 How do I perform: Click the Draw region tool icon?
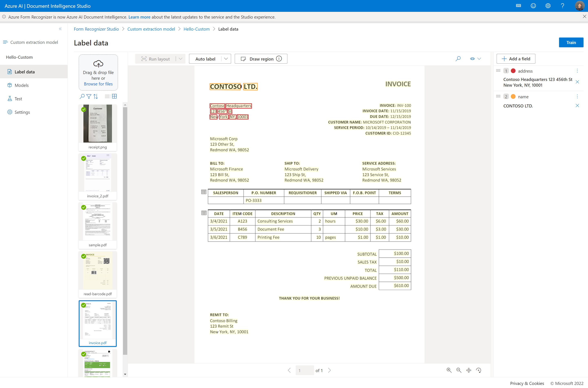pyautogui.click(x=243, y=59)
